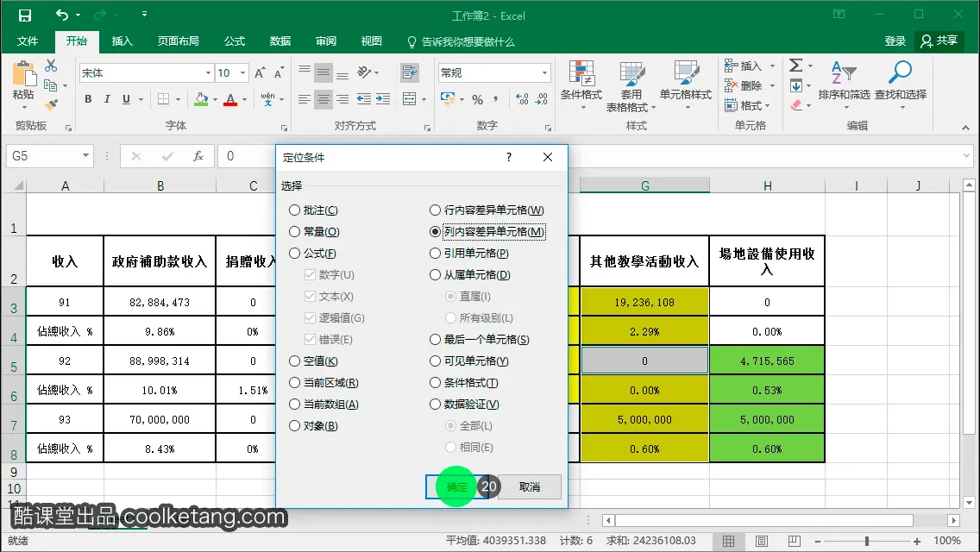Click the Undo arrow icon

tap(62, 15)
